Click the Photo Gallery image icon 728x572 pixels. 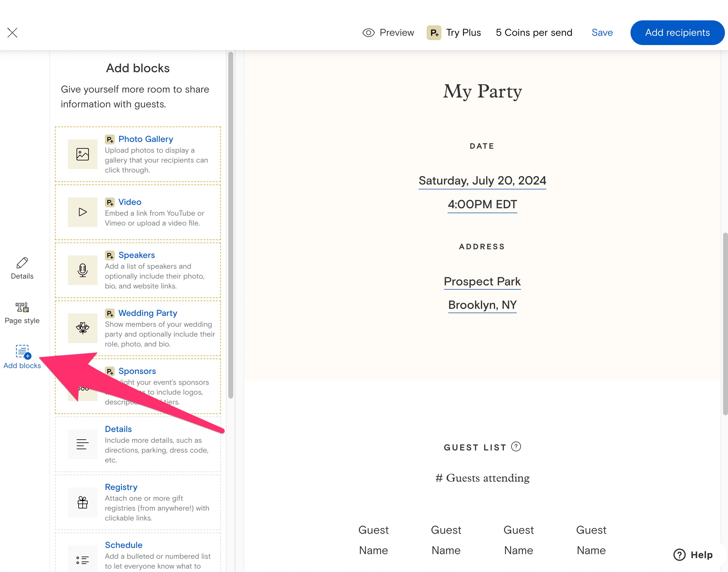point(82,154)
